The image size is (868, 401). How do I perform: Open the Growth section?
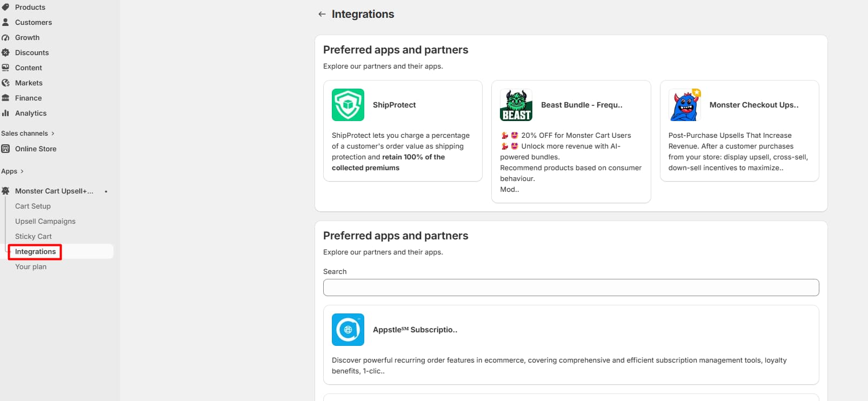point(27,37)
